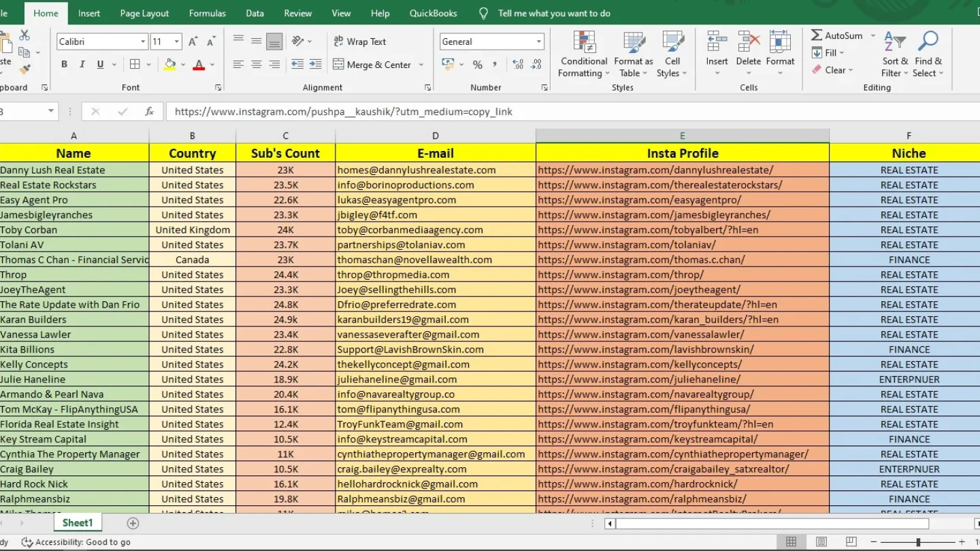The image size is (980, 551).
Task: Open Conditional Formatting menu
Action: click(x=584, y=54)
